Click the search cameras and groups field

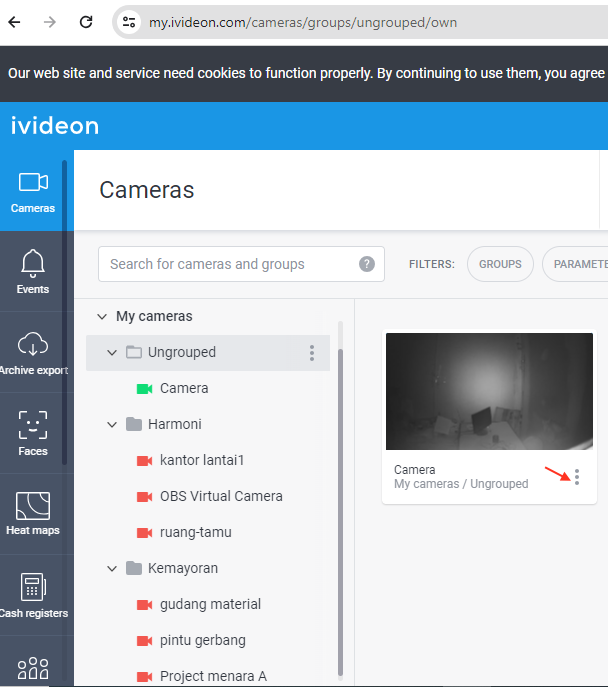pos(241,264)
